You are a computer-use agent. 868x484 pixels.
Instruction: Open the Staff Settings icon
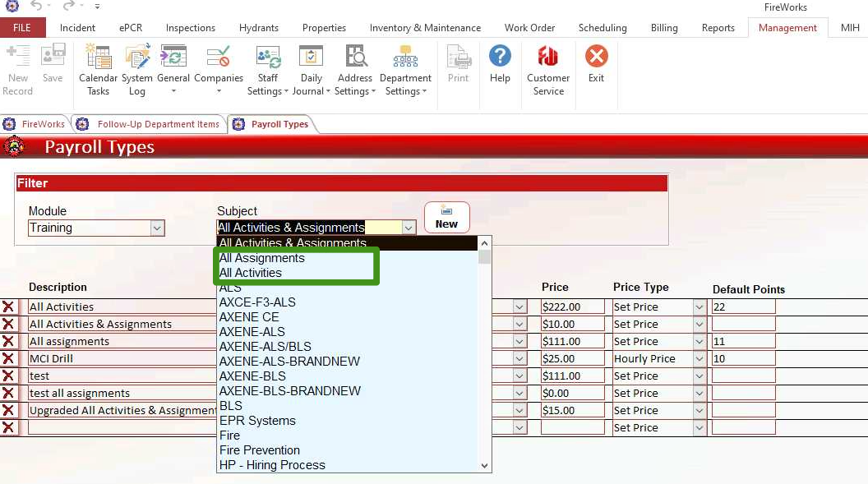point(267,69)
